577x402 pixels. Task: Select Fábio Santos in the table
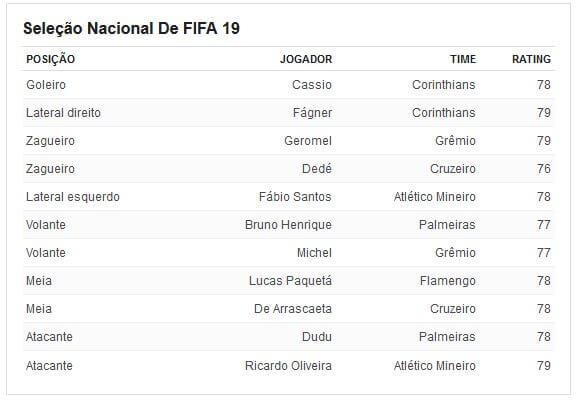pyautogui.click(x=295, y=197)
